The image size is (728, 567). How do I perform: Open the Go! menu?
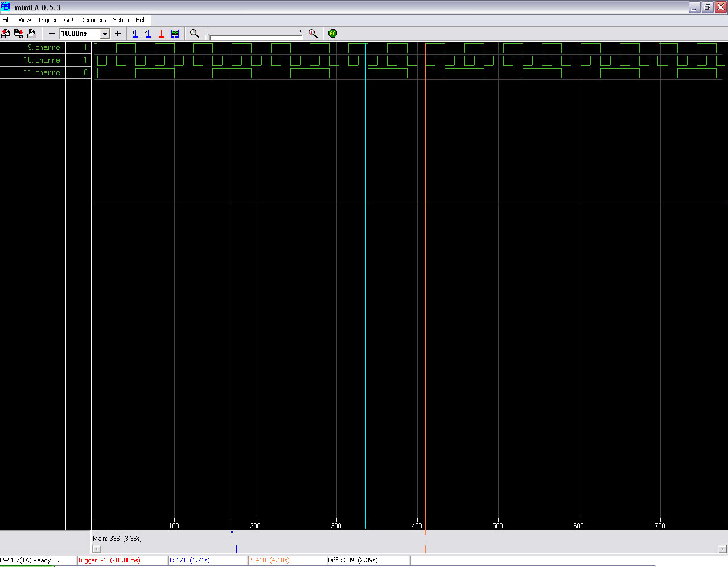click(x=68, y=20)
